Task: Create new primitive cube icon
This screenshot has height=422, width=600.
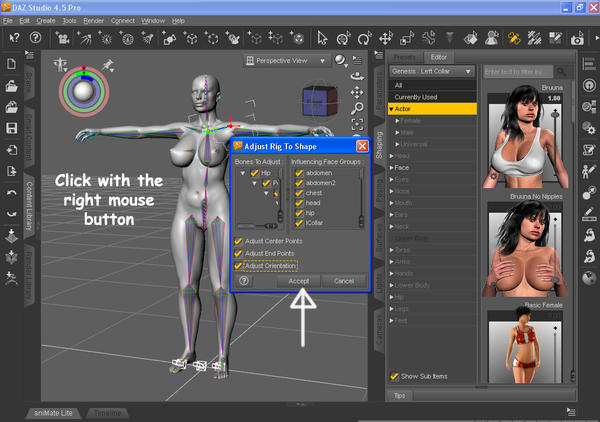Action: tap(191, 38)
